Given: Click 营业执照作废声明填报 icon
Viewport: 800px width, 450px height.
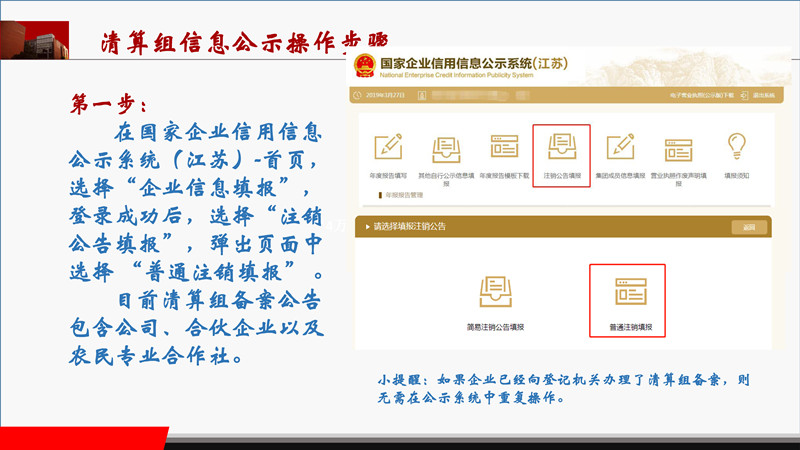Looking at the screenshot, I should (x=678, y=147).
